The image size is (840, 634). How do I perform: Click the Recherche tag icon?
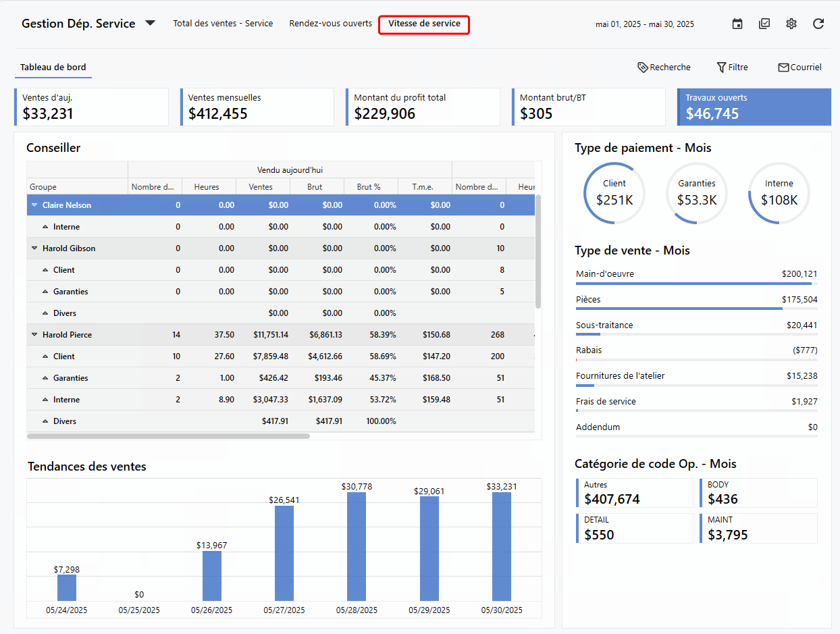click(x=643, y=68)
